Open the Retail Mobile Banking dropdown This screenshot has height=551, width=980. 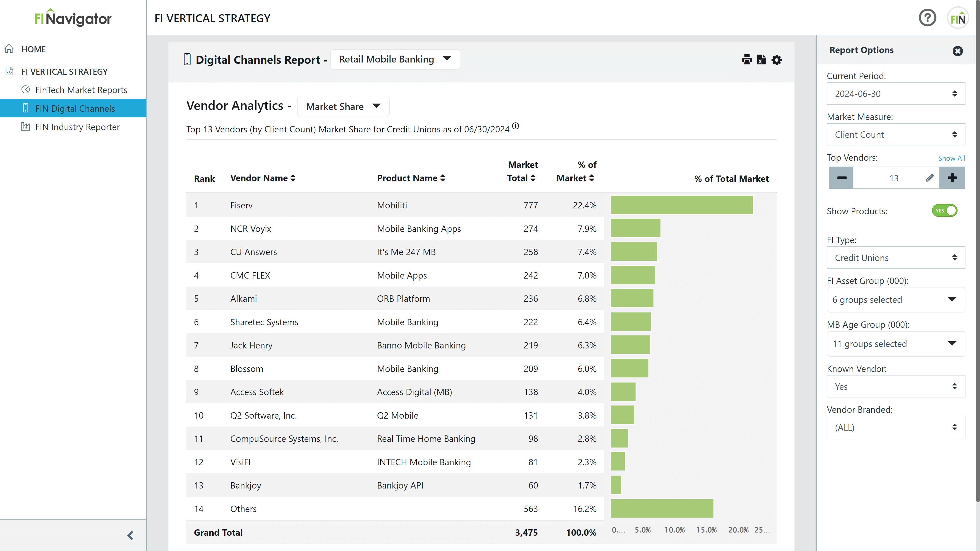(395, 59)
